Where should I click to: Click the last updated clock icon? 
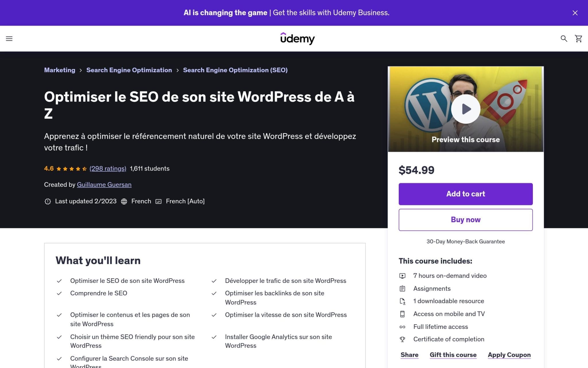48,201
